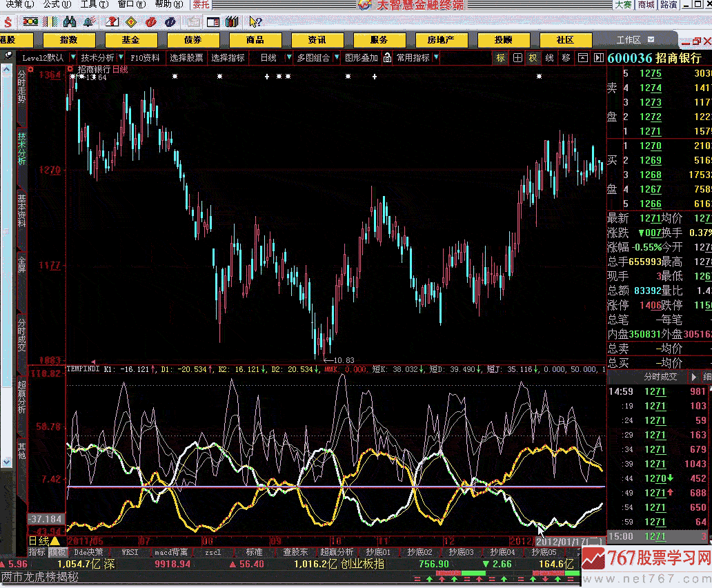Select the 基本资料 sidebar tab

click(x=21, y=210)
